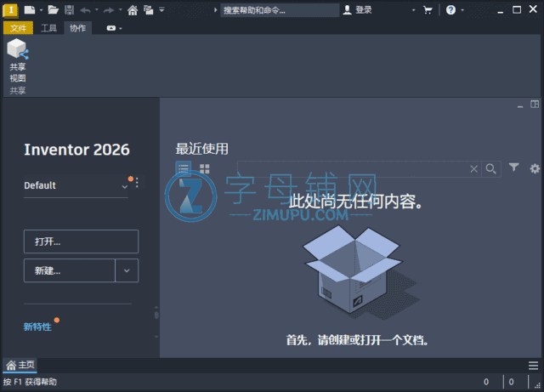Screen dimensions: 544x392
Task: Select the 主页 home tab at bottom
Action: click(x=20, y=365)
